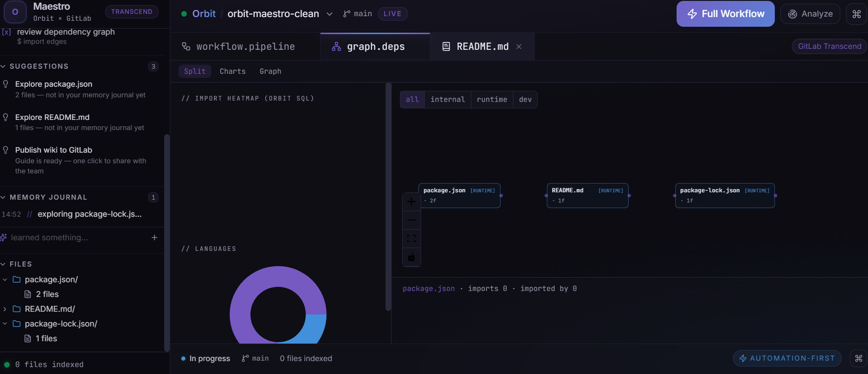This screenshot has height=374, width=868.
Task: Click the lightbulb beside Publish wiki to GitLab
Action: coord(6,150)
